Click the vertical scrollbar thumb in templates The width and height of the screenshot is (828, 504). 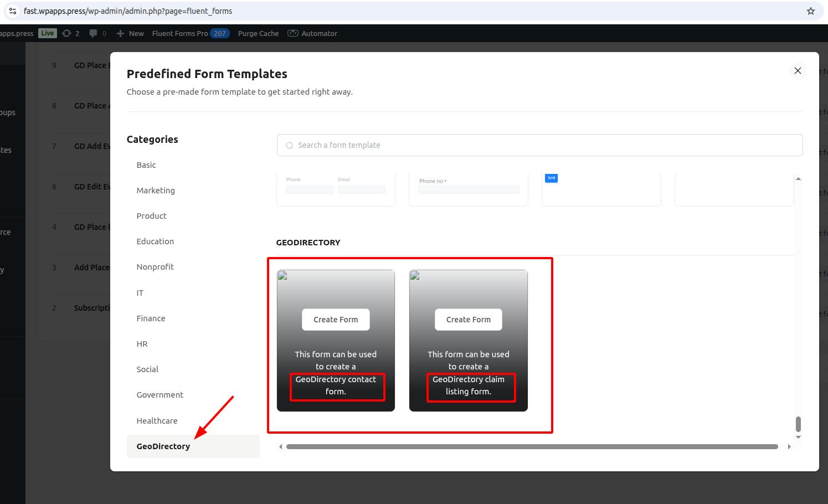(x=798, y=424)
